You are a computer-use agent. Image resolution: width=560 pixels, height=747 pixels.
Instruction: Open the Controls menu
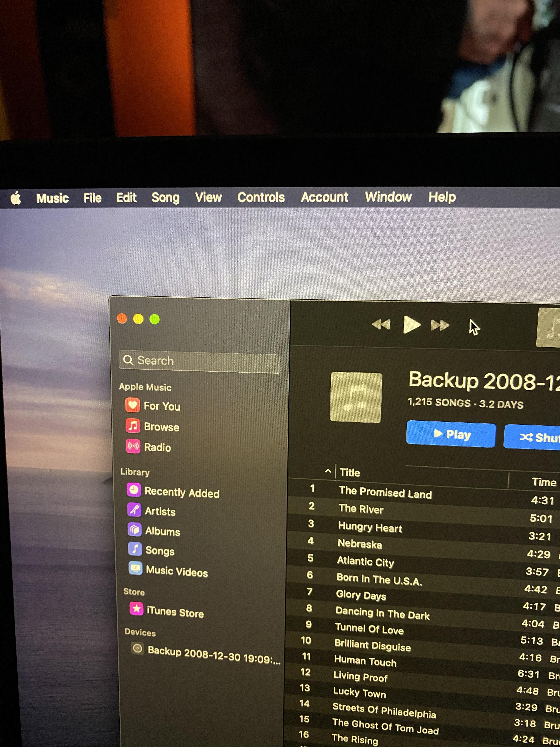261,197
